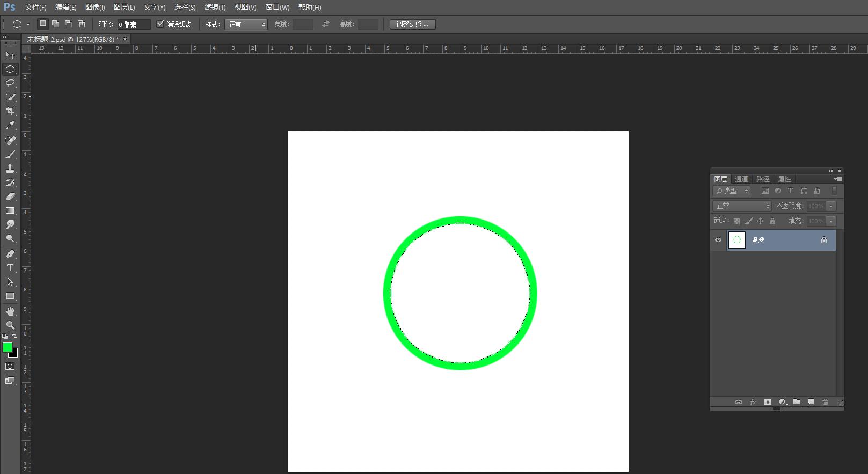Toggle lock transparent pixels
868x474 pixels.
[736, 221]
